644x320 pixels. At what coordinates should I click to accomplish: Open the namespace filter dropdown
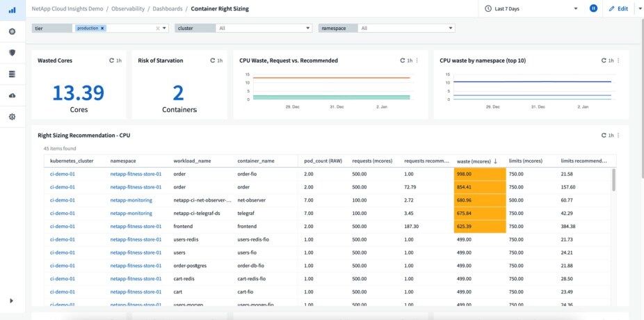(x=406, y=28)
